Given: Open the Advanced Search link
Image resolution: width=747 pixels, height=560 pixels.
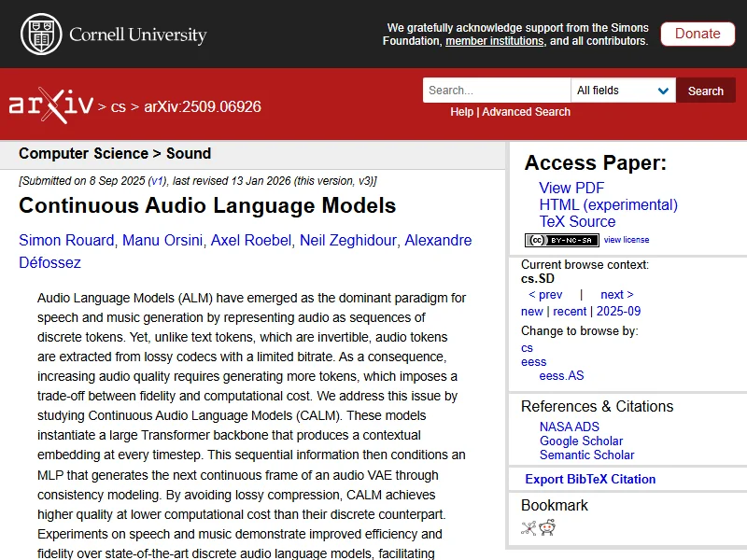Looking at the screenshot, I should [526, 112].
